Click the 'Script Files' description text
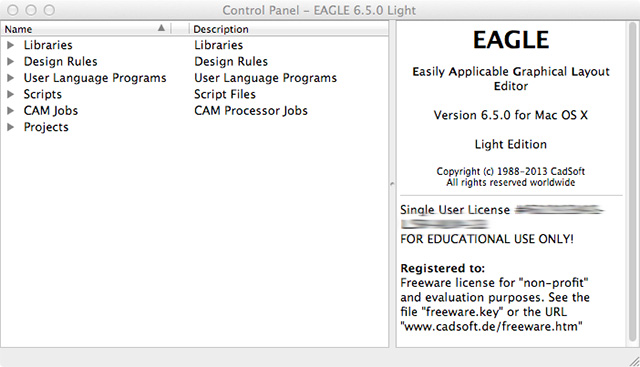The height and width of the screenshot is (367, 640). 225,94
